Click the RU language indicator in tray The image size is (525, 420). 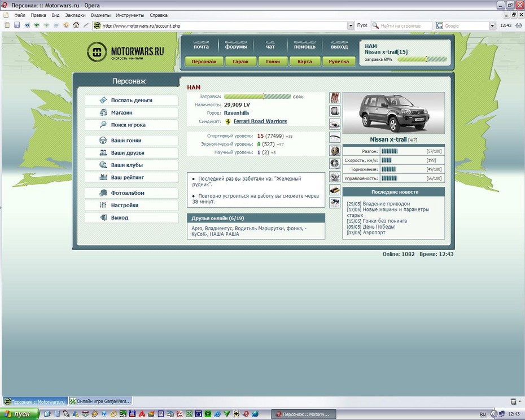click(x=483, y=414)
